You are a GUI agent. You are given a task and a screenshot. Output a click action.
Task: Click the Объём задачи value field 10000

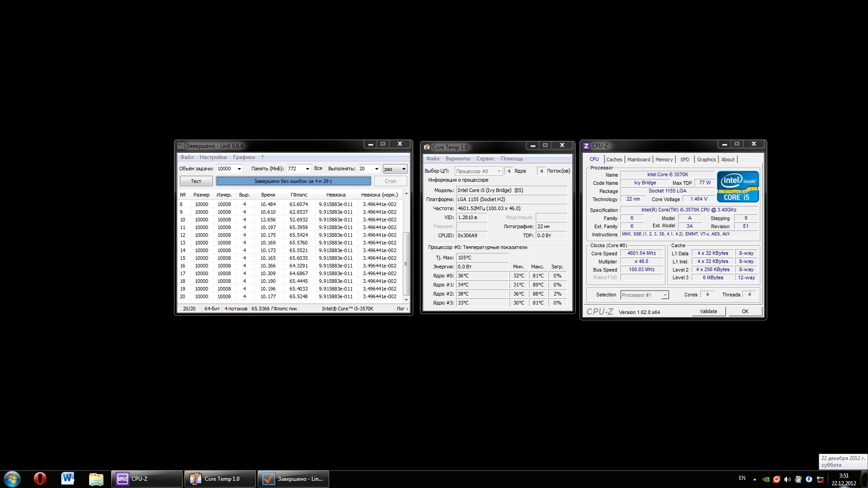pyautogui.click(x=225, y=169)
